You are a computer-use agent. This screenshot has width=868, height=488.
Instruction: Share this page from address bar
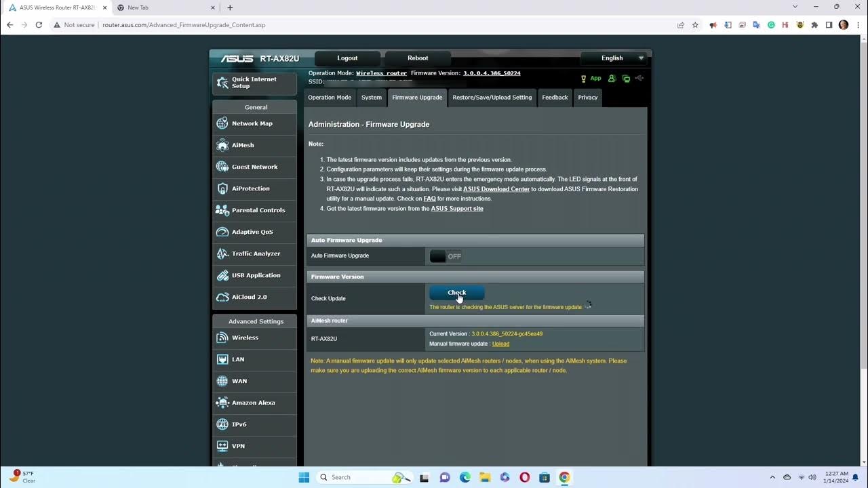pyautogui.click(x=680, y=25)
